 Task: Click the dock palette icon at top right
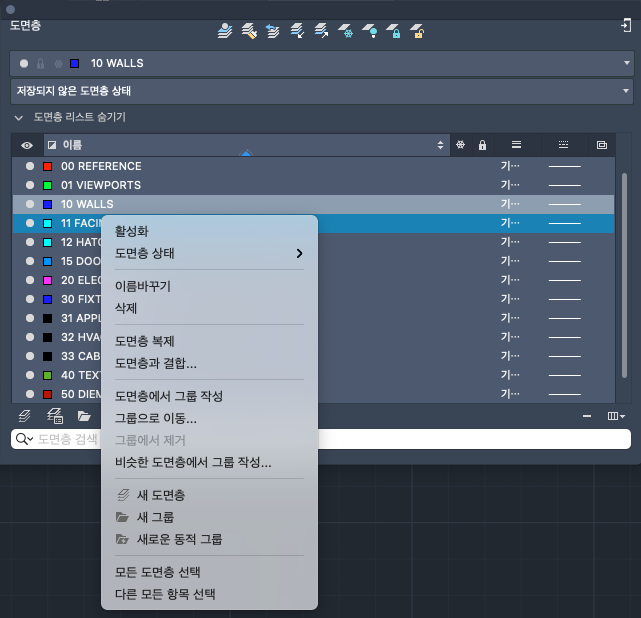(x=626, y=25)
